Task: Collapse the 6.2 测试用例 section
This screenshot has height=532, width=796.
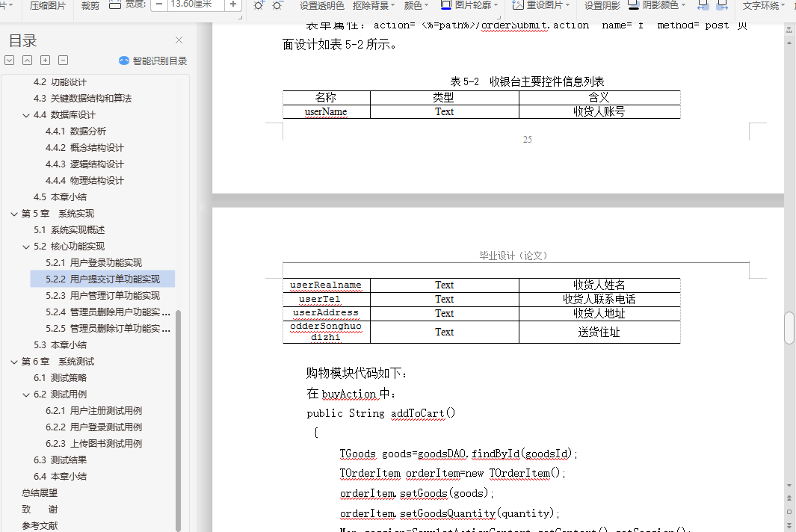Action: tap(26, 395)
